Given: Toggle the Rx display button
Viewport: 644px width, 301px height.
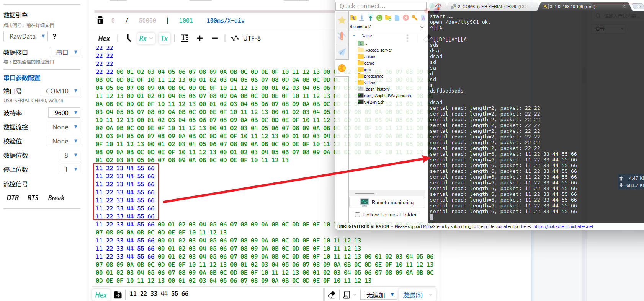Looking at the screenshot, I should click(146, 38).
